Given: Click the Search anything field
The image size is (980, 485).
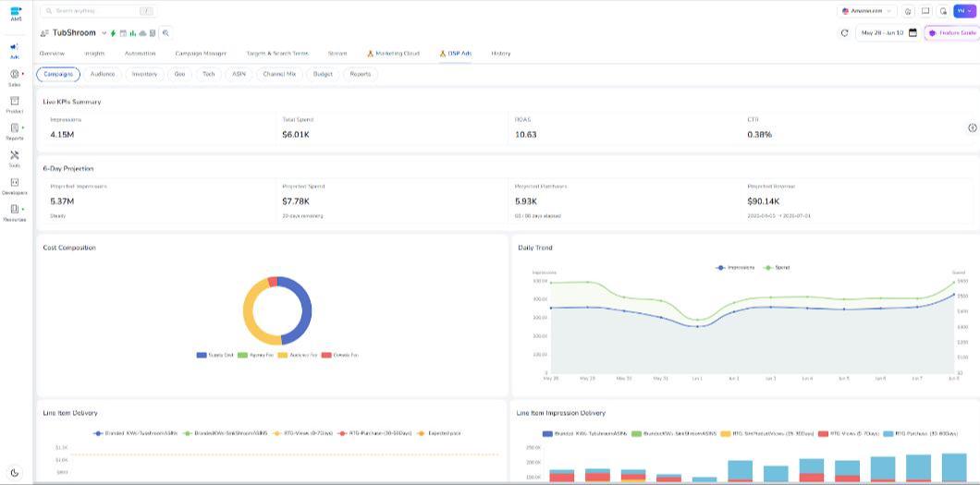Looking at the screenshot, I should [x=98, y=11].
